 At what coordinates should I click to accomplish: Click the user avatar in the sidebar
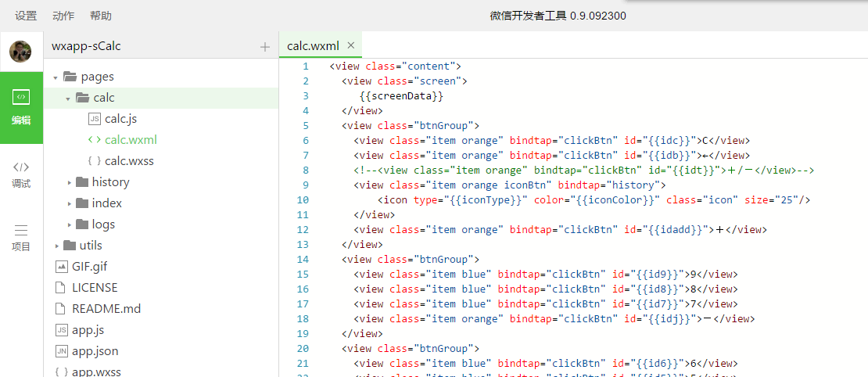point(21,52)
